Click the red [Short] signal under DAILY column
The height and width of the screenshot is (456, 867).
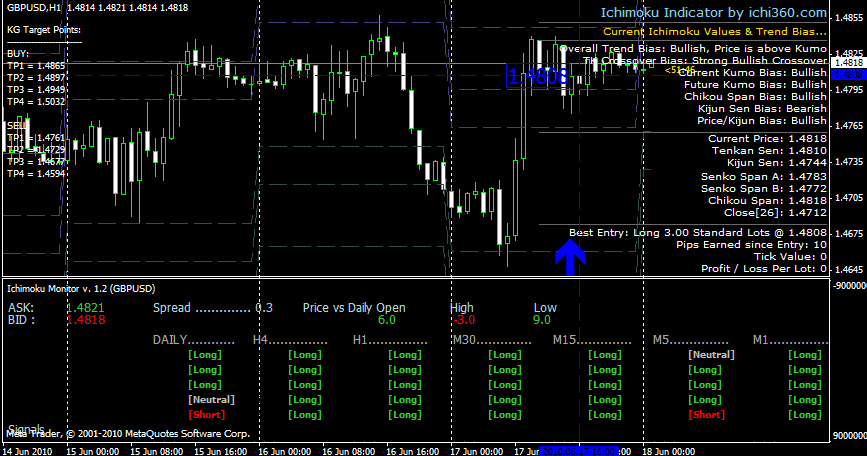pos(207,415)
